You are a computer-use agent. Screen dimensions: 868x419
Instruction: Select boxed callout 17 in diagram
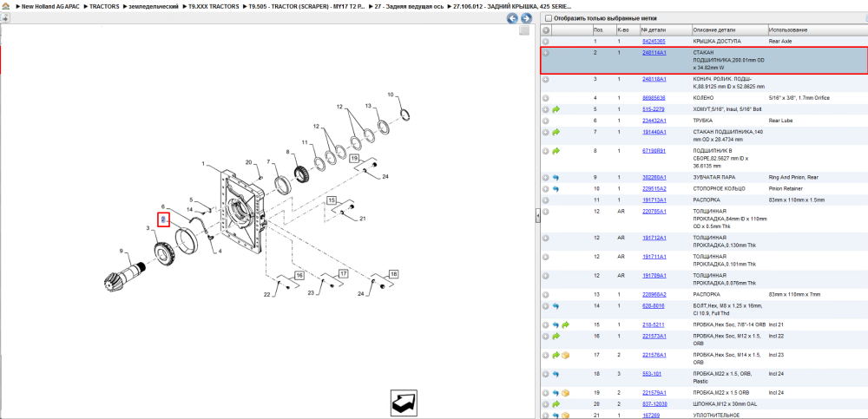coord(343,273)
